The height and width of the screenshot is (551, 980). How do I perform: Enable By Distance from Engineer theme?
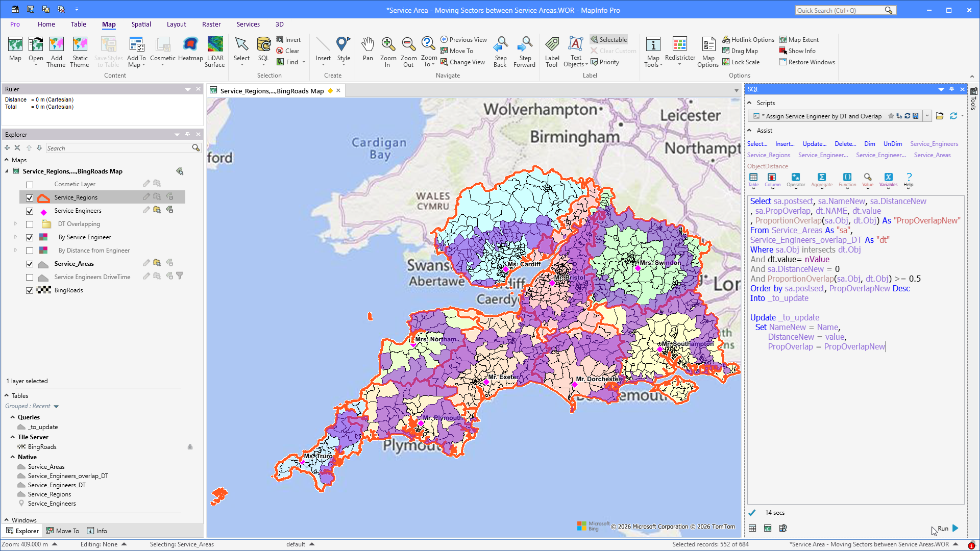click(x=30, y=251)
